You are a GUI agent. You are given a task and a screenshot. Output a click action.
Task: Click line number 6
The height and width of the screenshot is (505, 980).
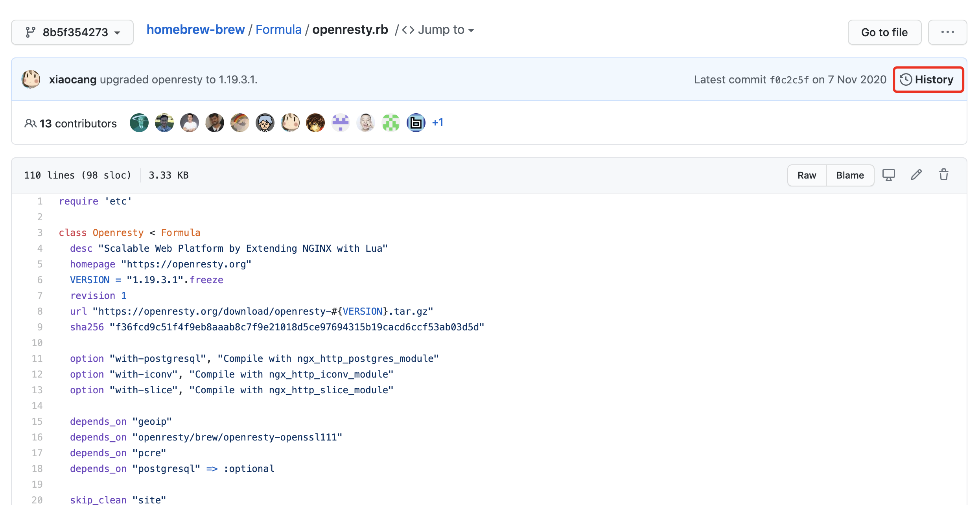[40, 280]
